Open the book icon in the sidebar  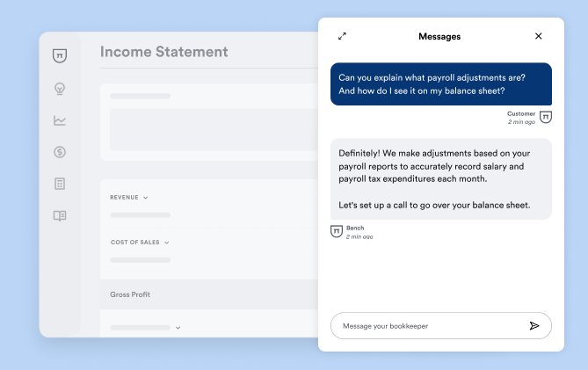pyautogui.click(x=60, y=215)
